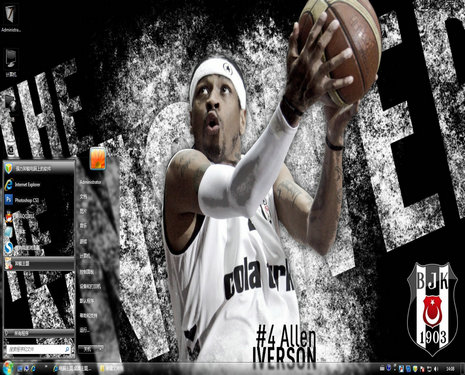Open the volume speaker icon in the system tray
Image resolution: width=465 pixels, height=375 pixels.
click(x=436, y=369)
